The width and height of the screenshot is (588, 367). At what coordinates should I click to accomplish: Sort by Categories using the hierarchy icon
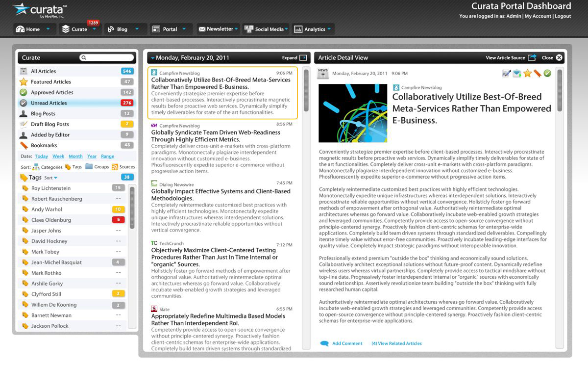point(36,167)
